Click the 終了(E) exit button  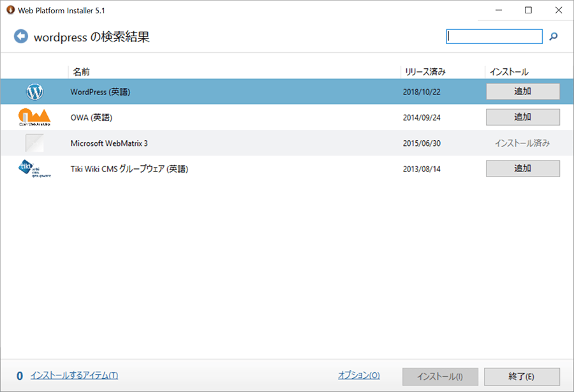pos(522,377)
